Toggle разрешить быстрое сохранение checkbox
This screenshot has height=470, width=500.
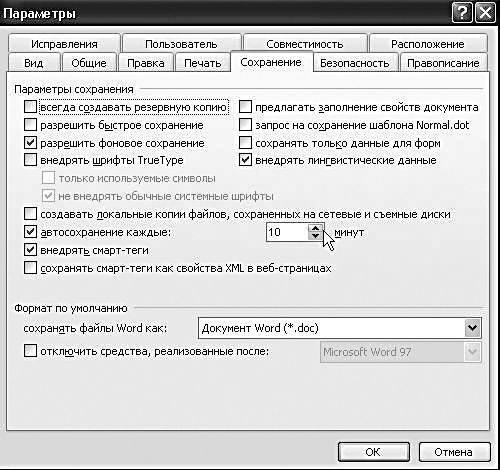tap(30, 125)
